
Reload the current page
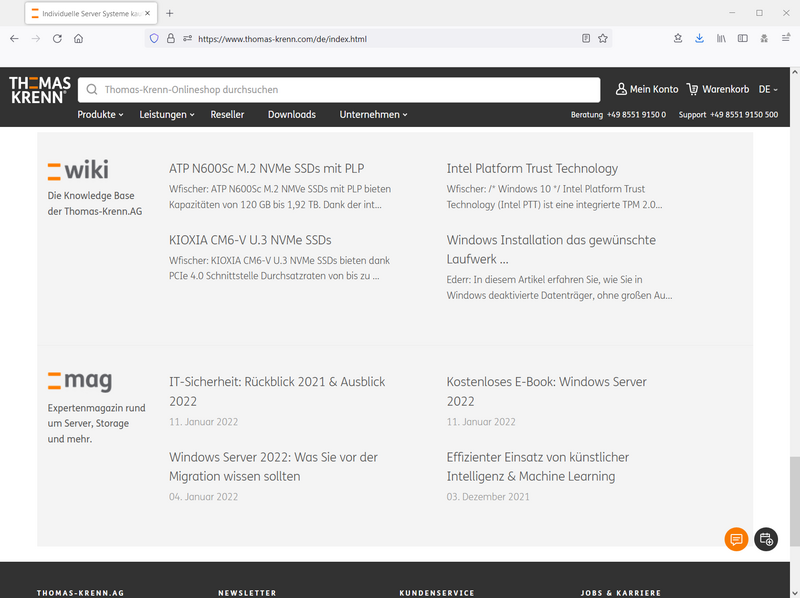(57, 39)
